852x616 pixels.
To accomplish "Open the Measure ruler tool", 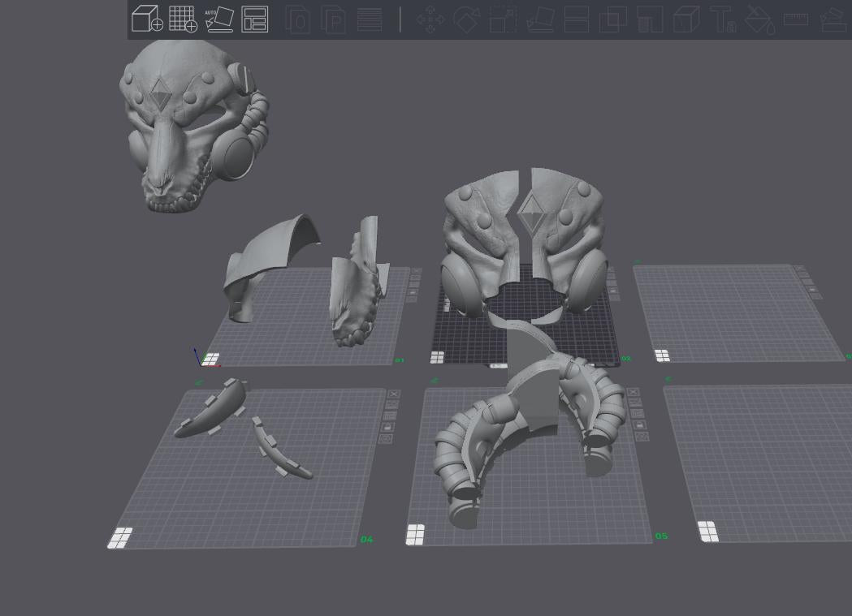I will 795,19.
